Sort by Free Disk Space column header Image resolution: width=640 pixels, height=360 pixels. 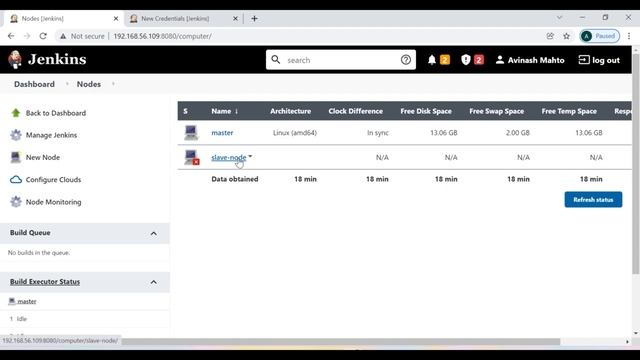point(426,111)
